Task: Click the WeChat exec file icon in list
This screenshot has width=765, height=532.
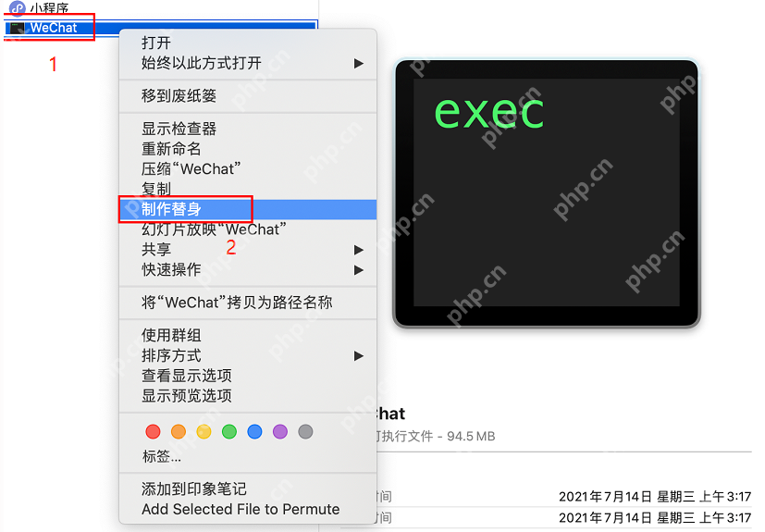Action: (18, 28)
